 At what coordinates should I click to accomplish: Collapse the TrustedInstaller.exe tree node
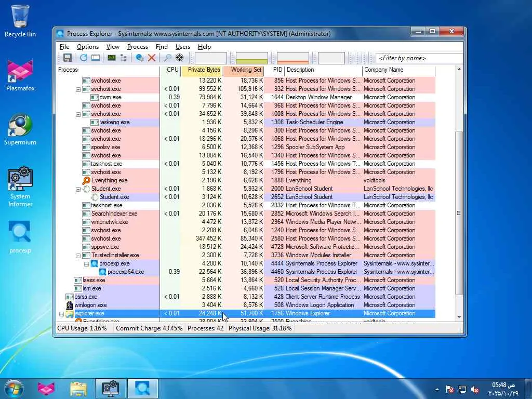(x=78, y=256)
